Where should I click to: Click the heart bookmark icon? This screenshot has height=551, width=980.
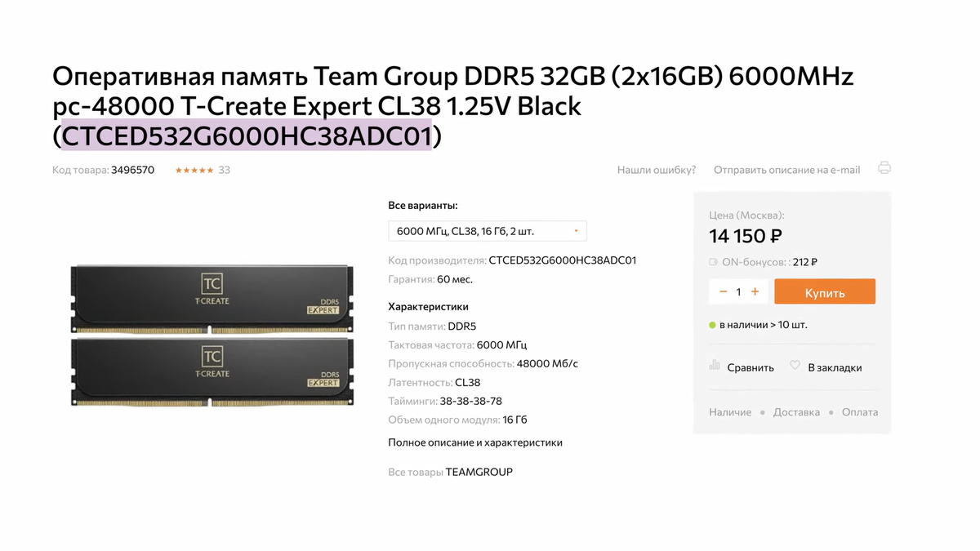795,366
